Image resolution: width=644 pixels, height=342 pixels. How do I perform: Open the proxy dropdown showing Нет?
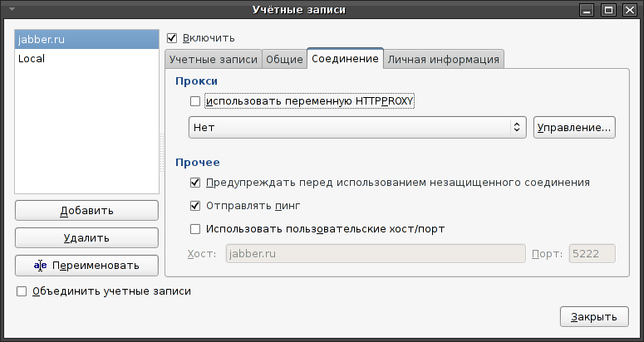click(x=357, y=128)
